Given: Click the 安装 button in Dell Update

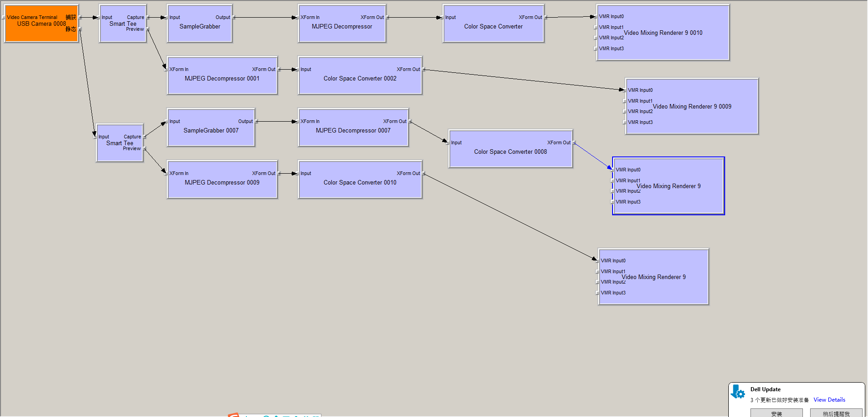Looking at the screenshot, I should [x=777, y=414].
